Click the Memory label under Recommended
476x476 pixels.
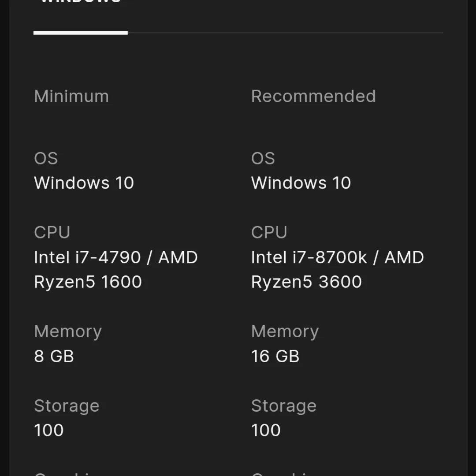285,331
